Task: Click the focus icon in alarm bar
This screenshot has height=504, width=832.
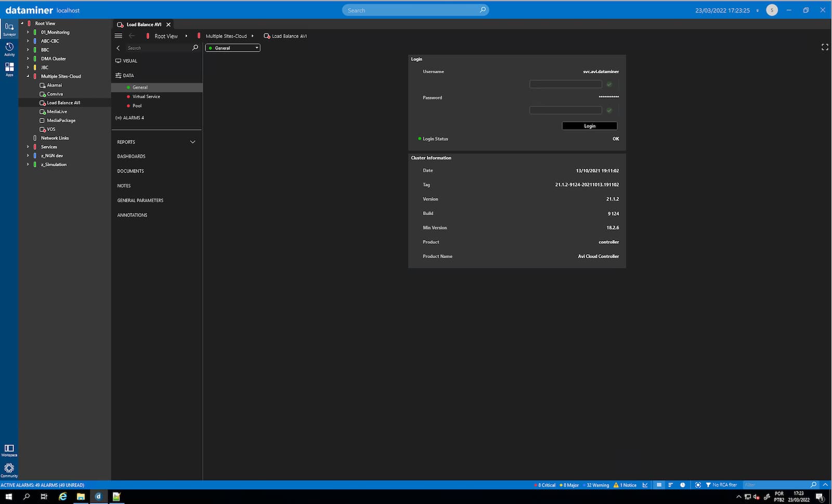Action: (x=698, y=485)
